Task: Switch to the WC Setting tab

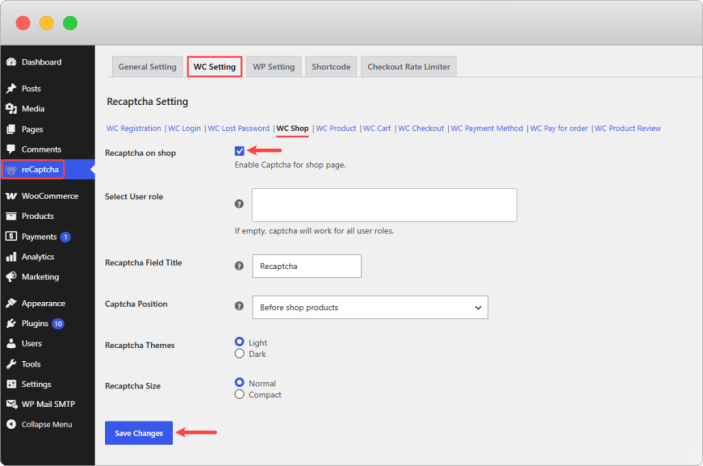Action: click(x=214, y=67)
